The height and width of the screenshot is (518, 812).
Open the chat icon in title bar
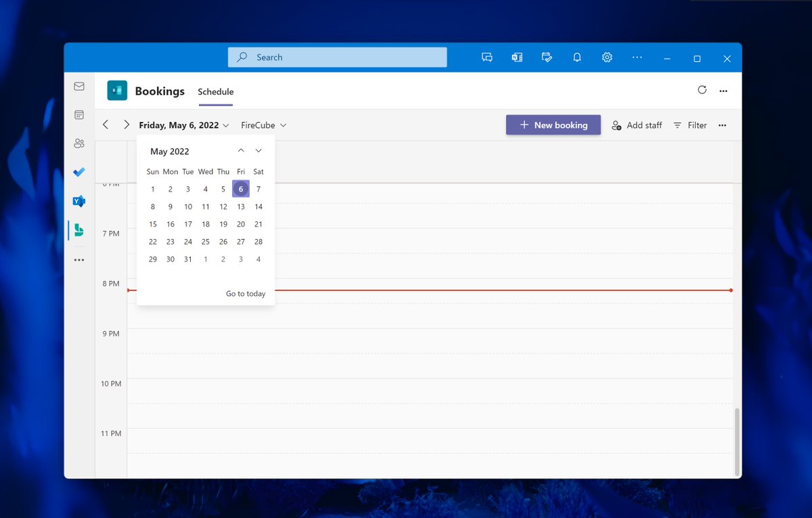click(x=487, y=58)
